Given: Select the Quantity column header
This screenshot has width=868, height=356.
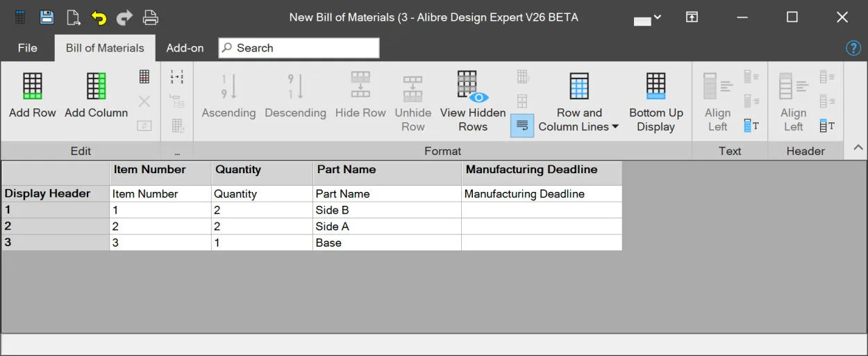Looking at the screenshot, I should [x=262, y=173].
